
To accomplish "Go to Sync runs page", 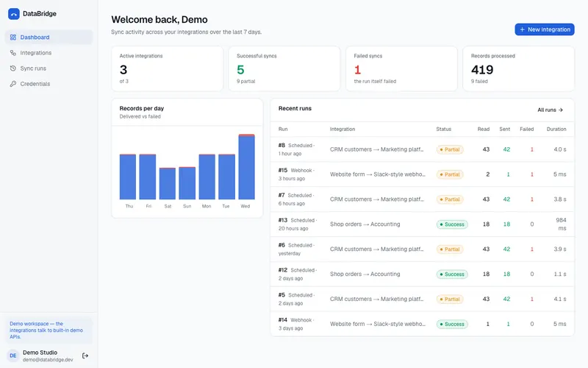I will click(x=49, y=68).
